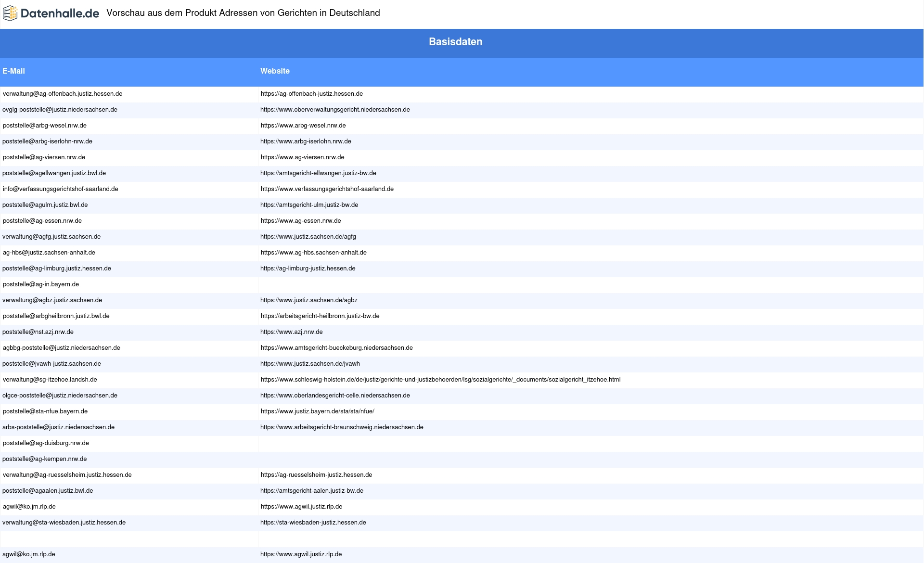Screen dimensions: 924x563
Task: Select poststelle@jvawh-justiz.sachsen.de email
Action: click(51, 364)
